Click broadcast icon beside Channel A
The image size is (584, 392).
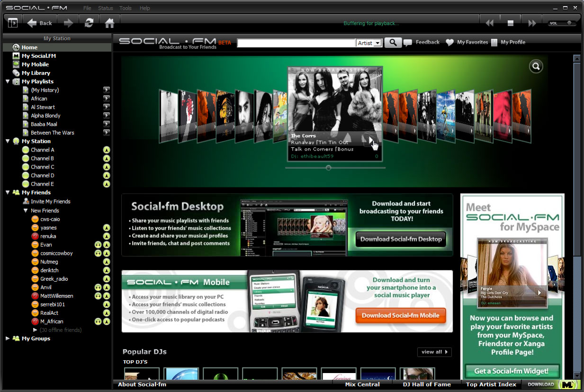tap(107, 150)
